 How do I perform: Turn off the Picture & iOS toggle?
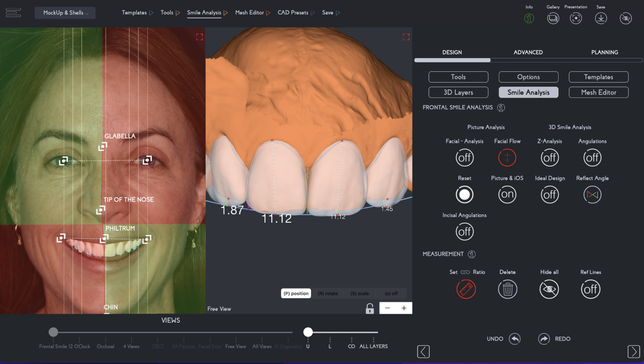(507, 194)
